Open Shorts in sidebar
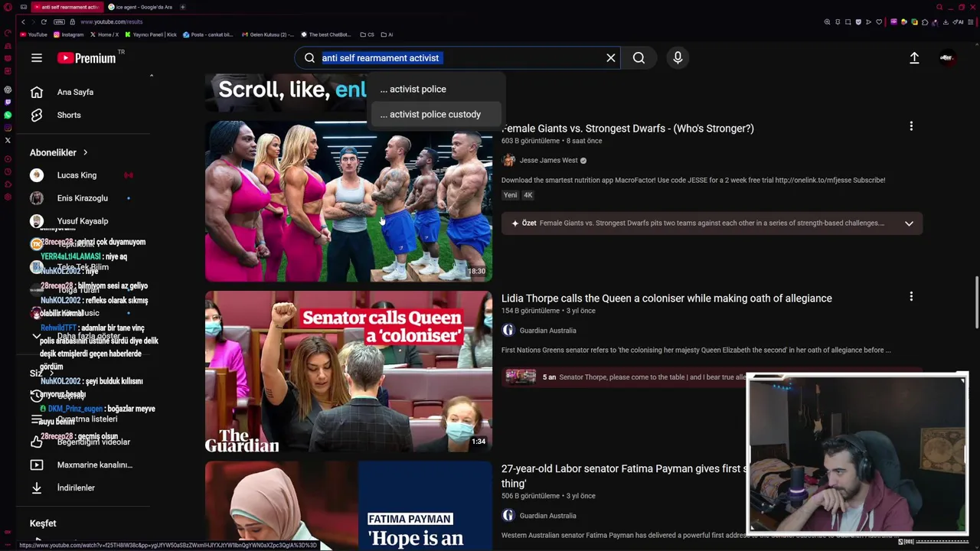 [x=69, y=115]
